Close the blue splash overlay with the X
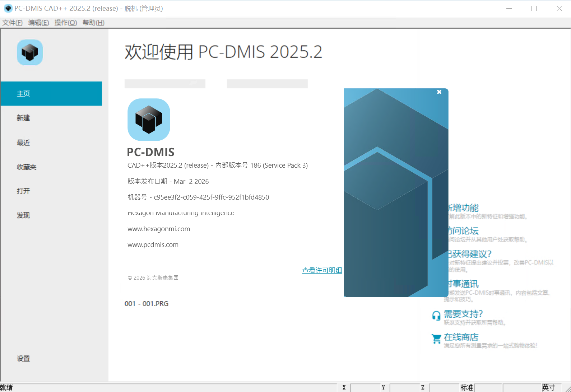The image size is (571, 392). tap(439, 92)
